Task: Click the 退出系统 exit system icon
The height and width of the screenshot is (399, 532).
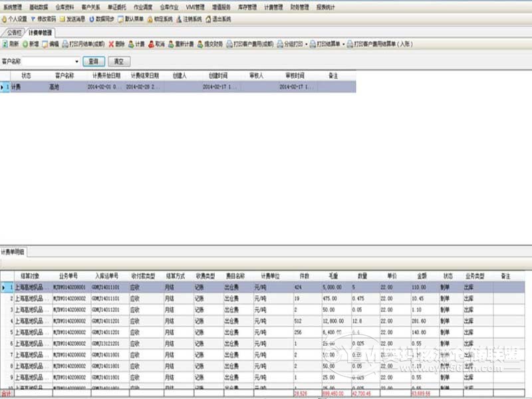Action: click(208, 19)
